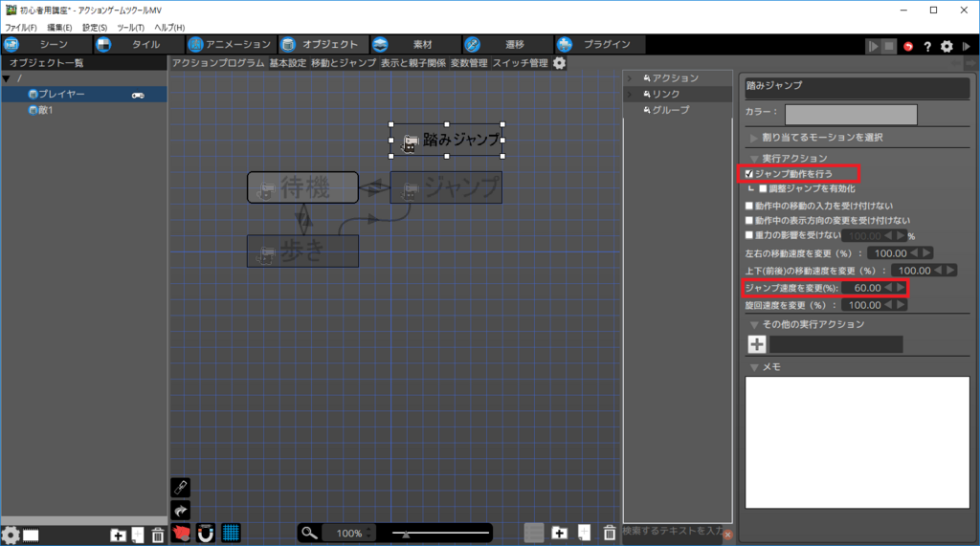Click inside the メモ text area
The image size is (980, 546).
[x=857, y=443]
